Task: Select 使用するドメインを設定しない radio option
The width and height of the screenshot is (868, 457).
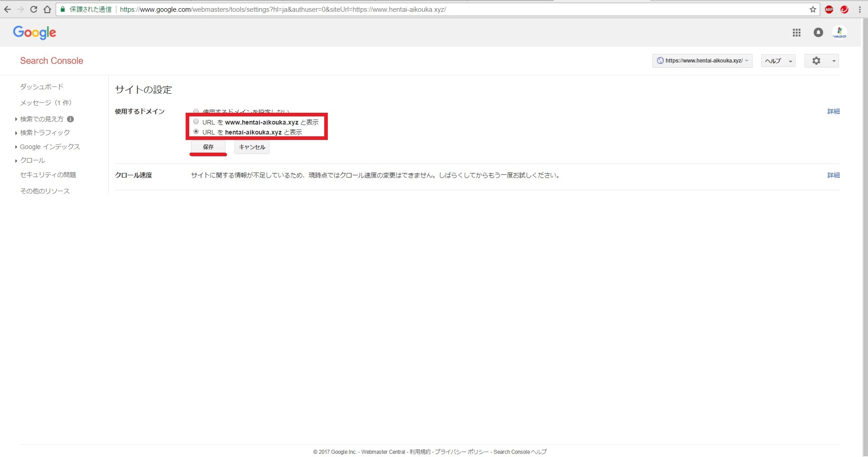Action: (196, 111)
